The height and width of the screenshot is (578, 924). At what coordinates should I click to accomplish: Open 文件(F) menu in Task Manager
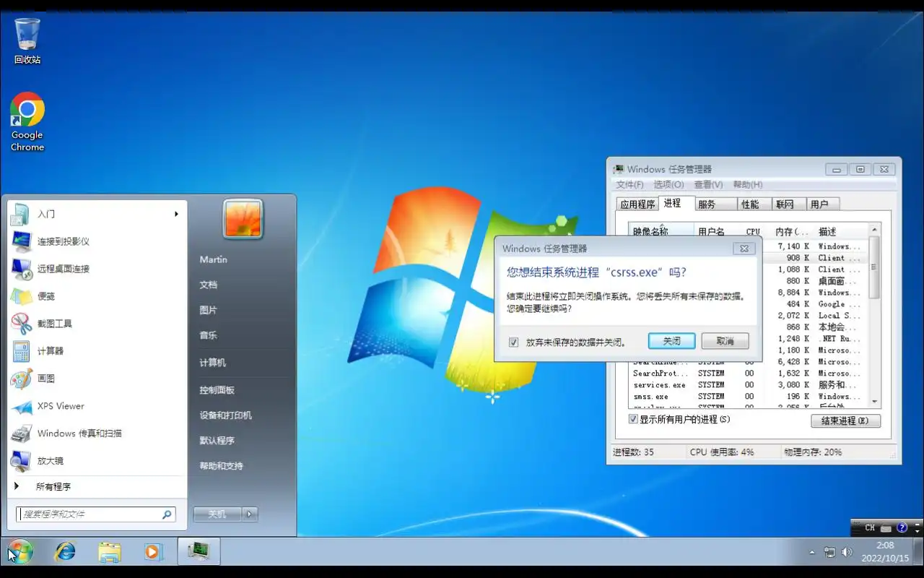629,185
